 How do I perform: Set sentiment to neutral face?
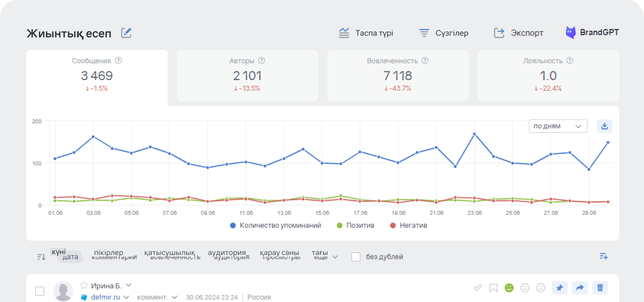pos(525,288)
